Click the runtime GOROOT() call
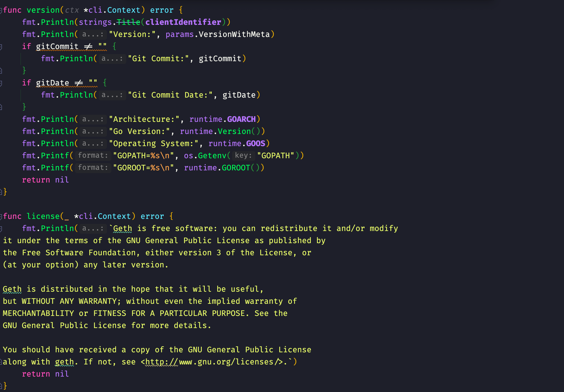The width and height of the screenshot is (564, 392). click(x=241, y=168)
